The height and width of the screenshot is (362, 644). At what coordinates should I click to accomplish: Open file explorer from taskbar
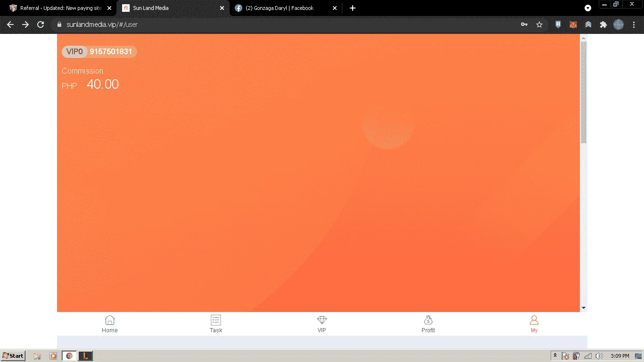(x=37, y=356)
